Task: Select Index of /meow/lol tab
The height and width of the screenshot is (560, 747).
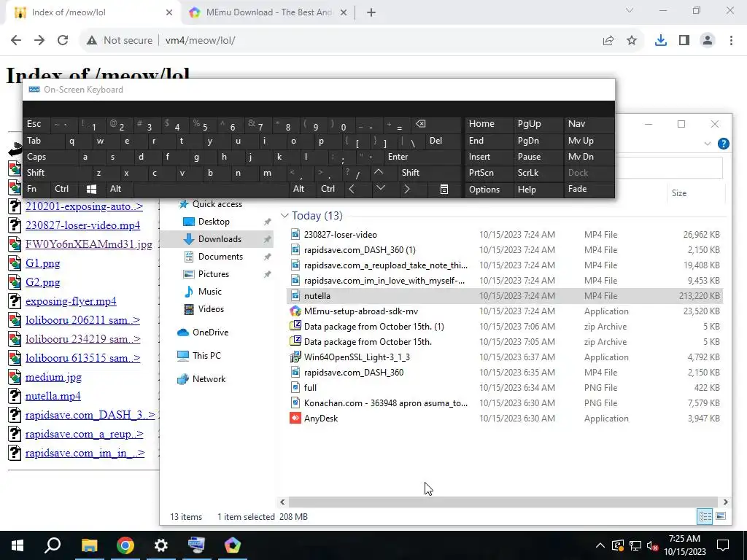Action: point(93,12)
